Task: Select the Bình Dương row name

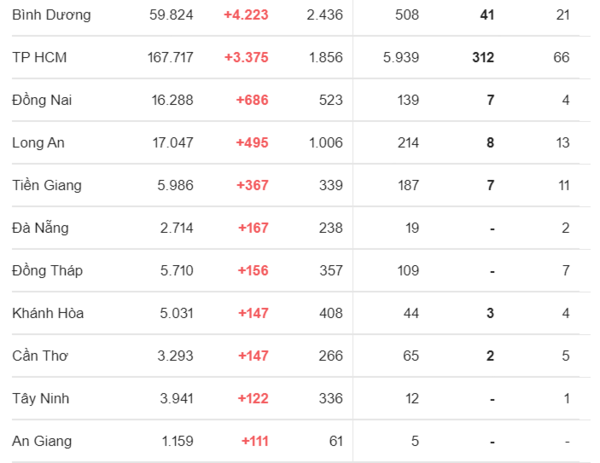Action: coord(51,15)
